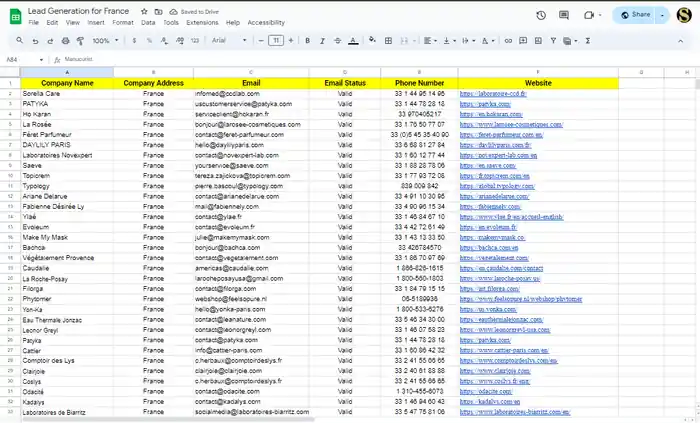Open horizontal align dropdown
The height and width of the screenshot is (423, 700).
click(x=430, y=41)
